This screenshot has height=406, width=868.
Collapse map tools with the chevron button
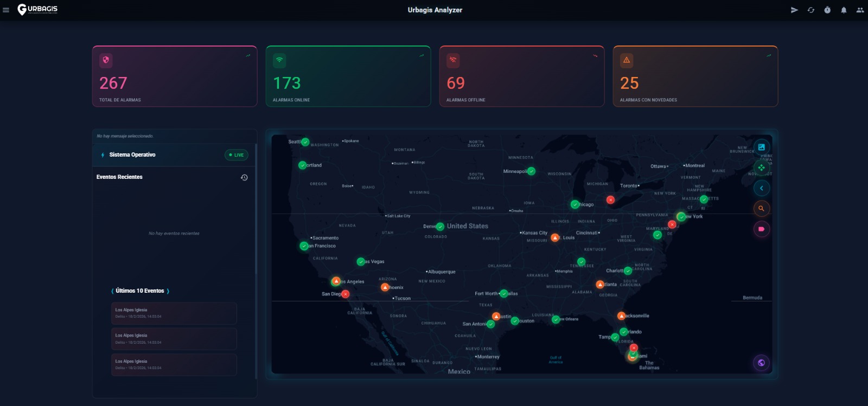click(762, 188)
